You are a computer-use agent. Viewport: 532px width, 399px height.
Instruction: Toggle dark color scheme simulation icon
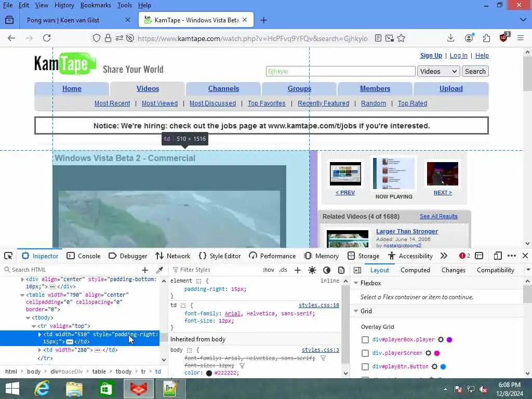pyautogui.click(x=327, y=270)
